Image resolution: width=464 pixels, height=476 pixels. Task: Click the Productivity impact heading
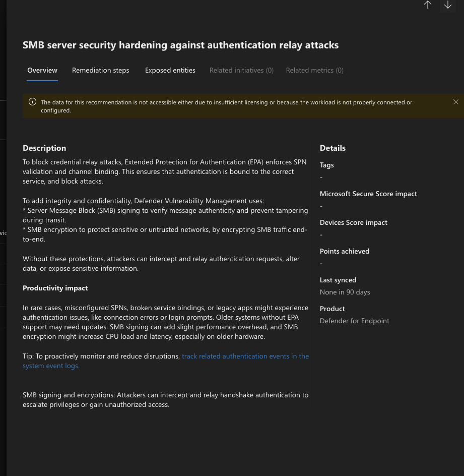tap(55, 288)
